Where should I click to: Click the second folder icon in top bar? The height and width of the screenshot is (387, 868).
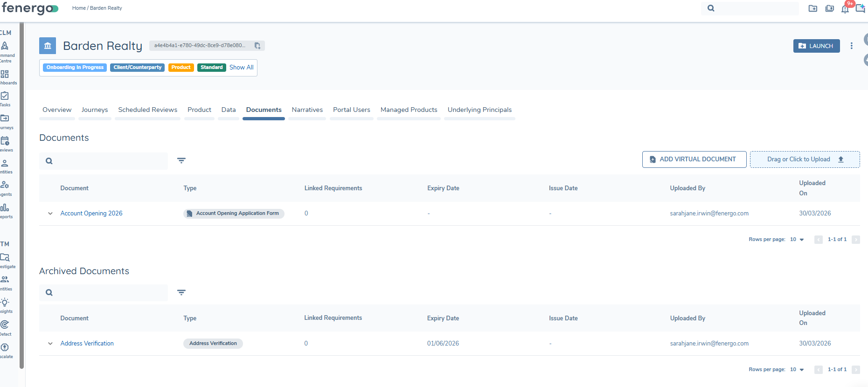click(x=830, y=8)
